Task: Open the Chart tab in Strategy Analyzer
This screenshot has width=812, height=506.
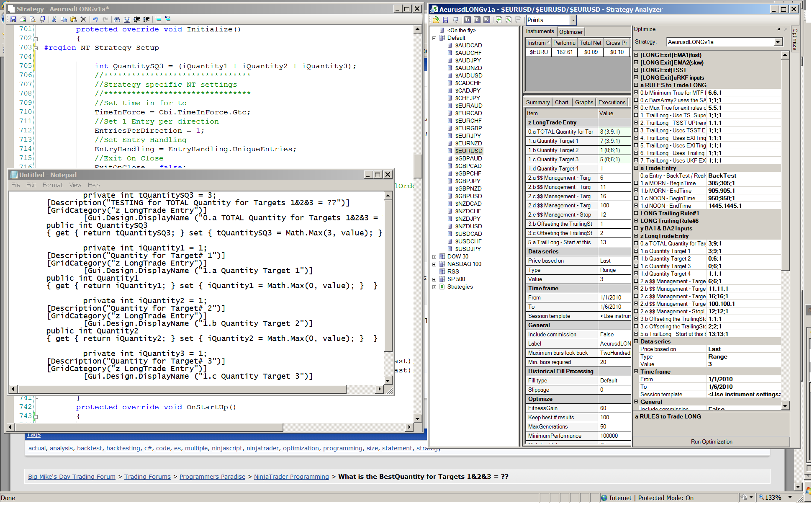Action: click(562, 102)
